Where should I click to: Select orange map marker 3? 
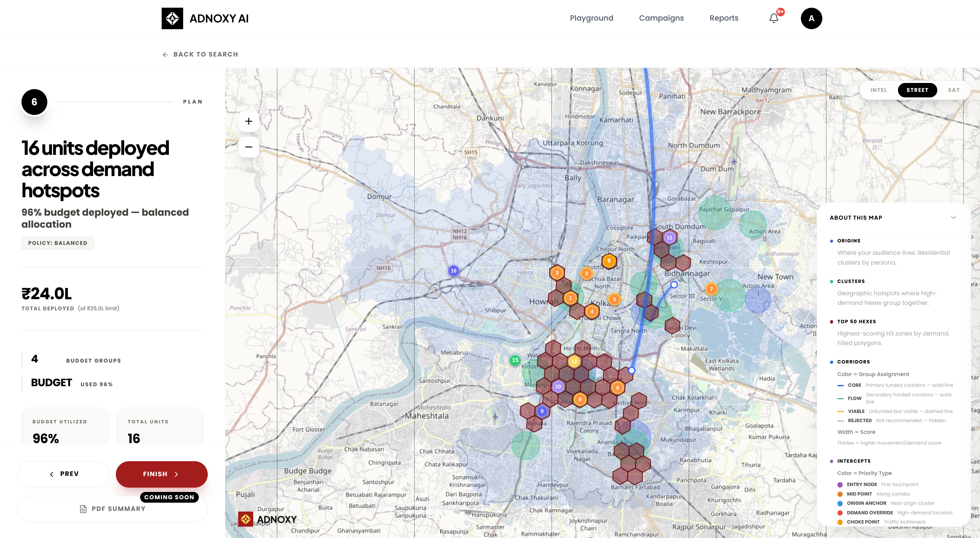click(x=557, y=273)
